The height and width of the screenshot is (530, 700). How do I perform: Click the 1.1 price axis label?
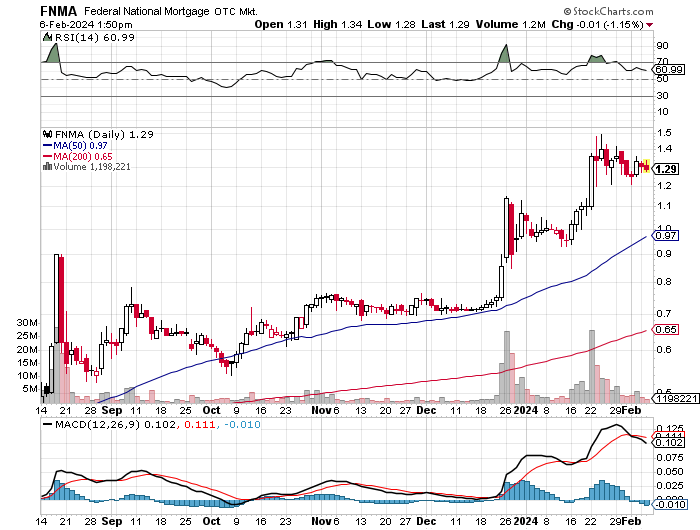(664, 206)
